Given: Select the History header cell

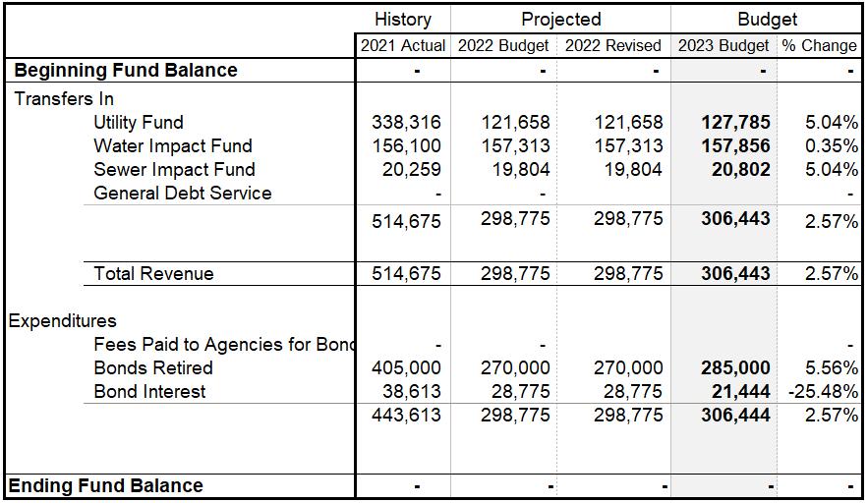Looking at the screenshot, I should click(403, 20).
